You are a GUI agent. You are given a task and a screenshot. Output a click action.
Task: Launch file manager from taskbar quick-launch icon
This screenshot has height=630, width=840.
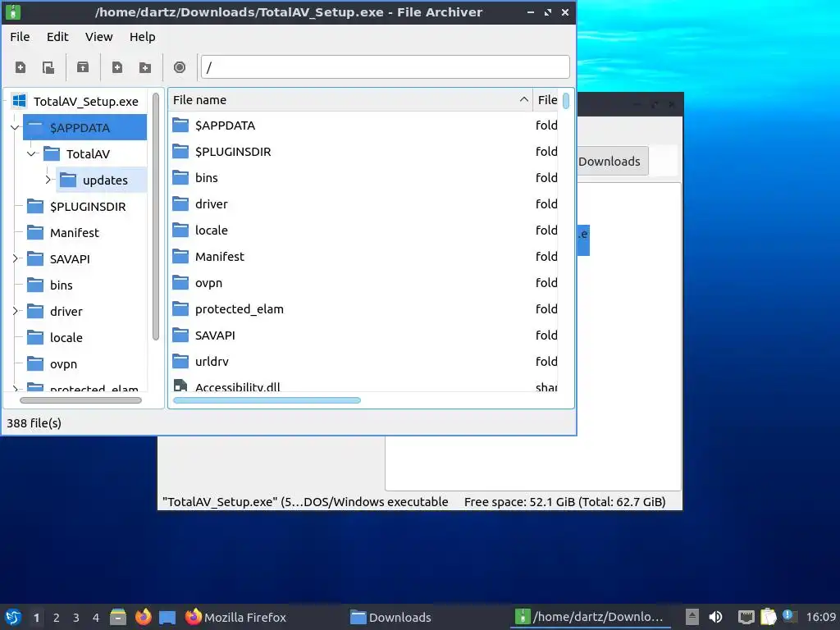click(118, 617)
